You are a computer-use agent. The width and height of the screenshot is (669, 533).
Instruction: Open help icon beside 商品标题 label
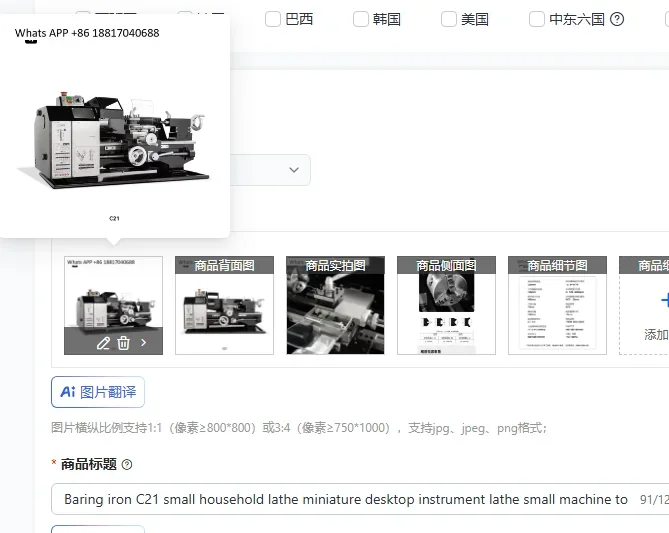coord(127,464)
